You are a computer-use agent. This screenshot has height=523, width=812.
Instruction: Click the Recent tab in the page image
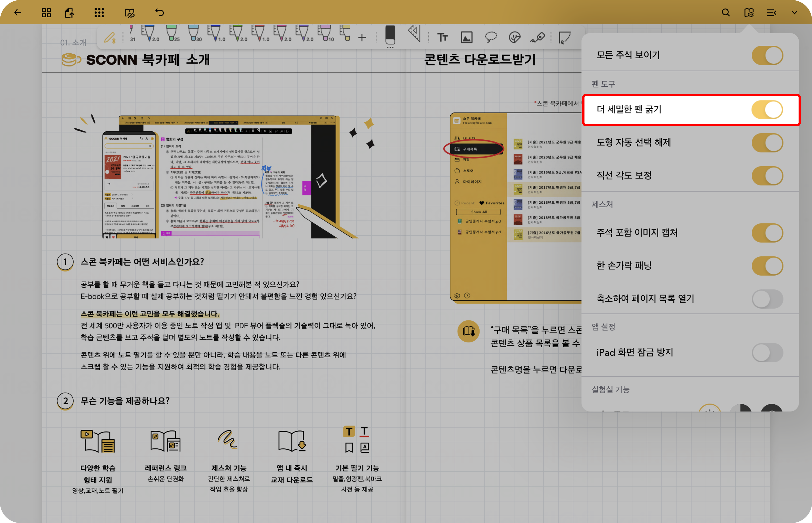[465, 203]
